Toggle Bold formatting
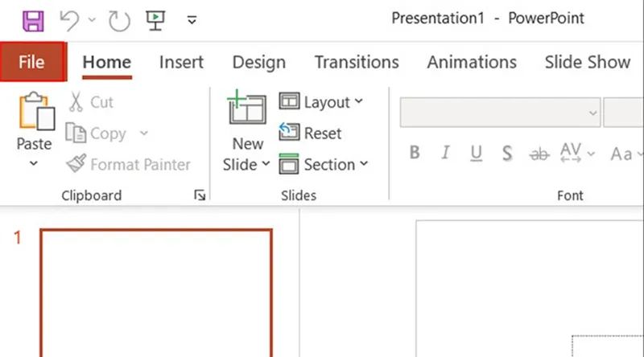The height and width of the screenshot is (357, 644). coord(415,153)
